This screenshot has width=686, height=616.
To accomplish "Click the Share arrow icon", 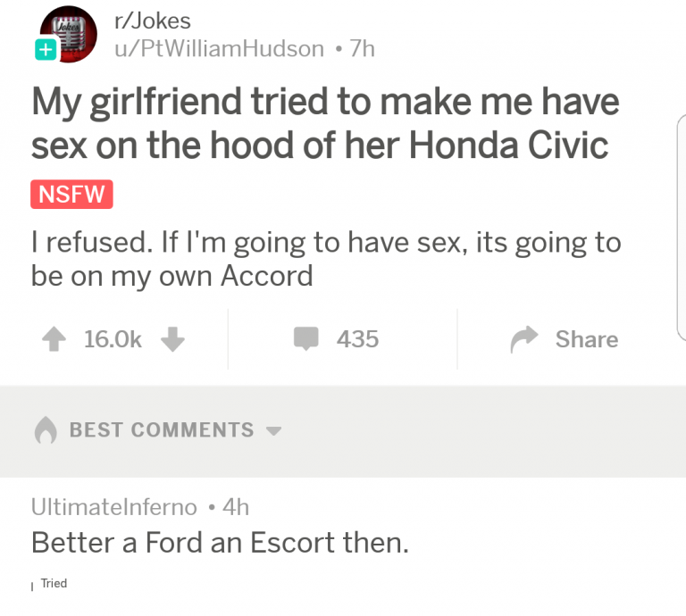I will (524, 339).
